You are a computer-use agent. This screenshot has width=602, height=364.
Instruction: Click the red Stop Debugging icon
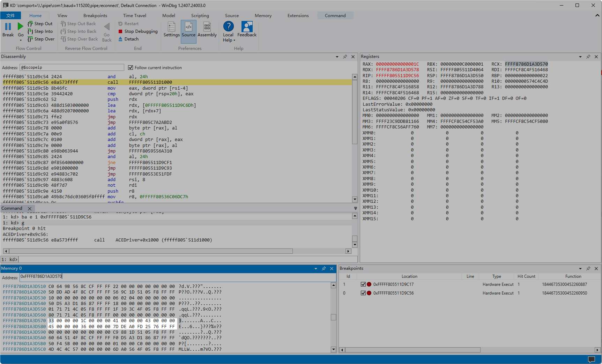120,31
